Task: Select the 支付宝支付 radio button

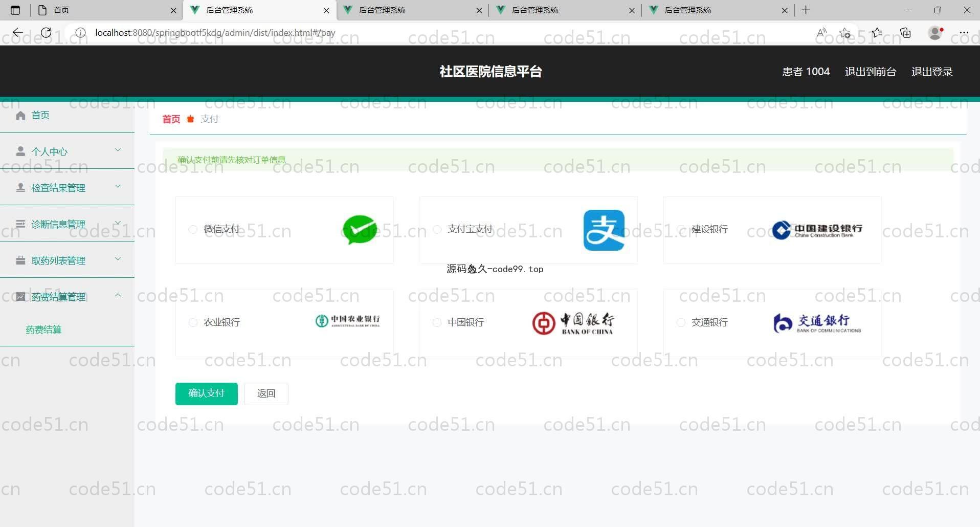Action: (437, 230)
